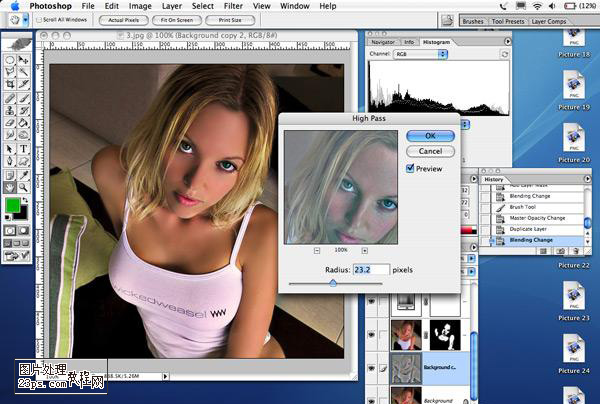The width and height of the screenshot is (600, 404).
Task: Select the Move tool
Action: [x=24, y=60]
